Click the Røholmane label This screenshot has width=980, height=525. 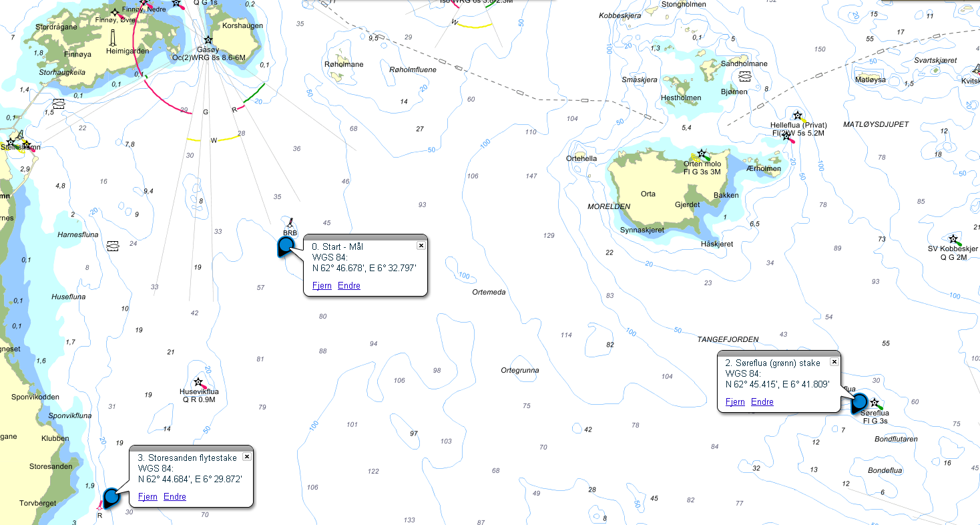[x=344, y=65]
